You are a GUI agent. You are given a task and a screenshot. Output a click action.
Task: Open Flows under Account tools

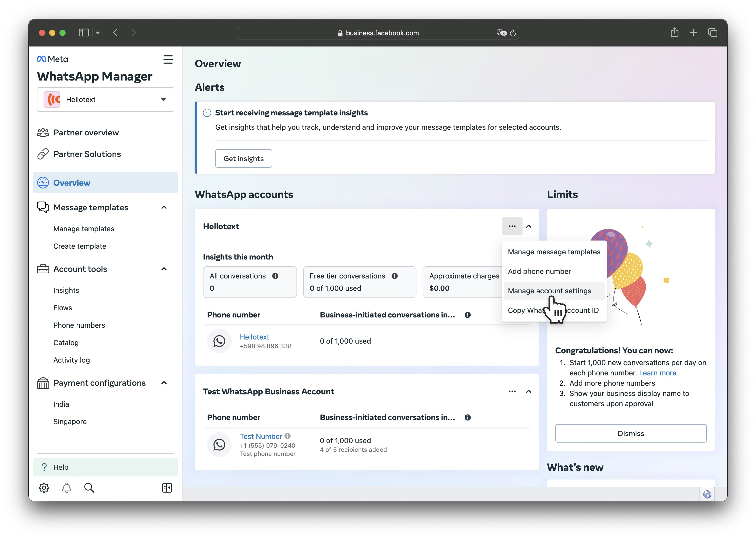62,308
